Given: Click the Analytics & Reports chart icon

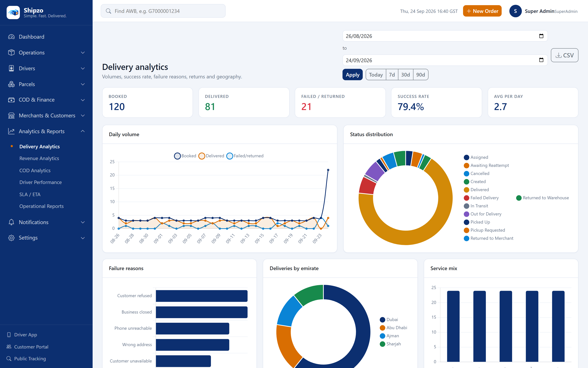Looking at the screenshot, I should tap(11, 131).
